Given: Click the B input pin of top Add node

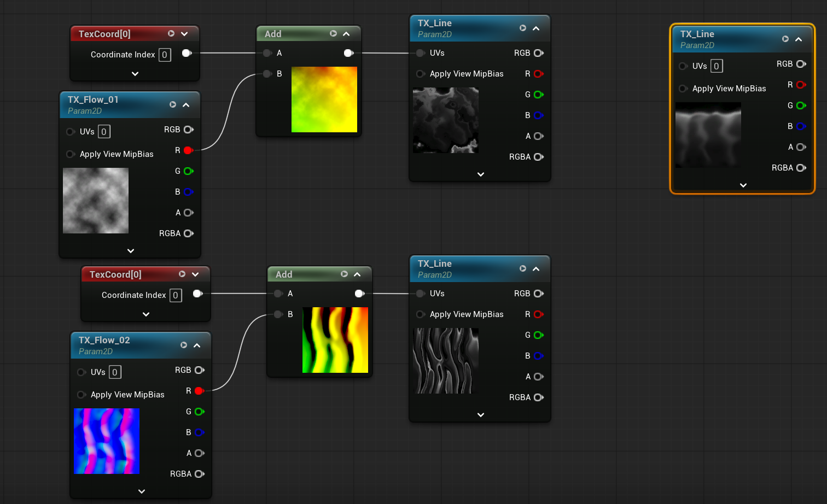Looking at the screenshot, I should click(x=267, y=74).
